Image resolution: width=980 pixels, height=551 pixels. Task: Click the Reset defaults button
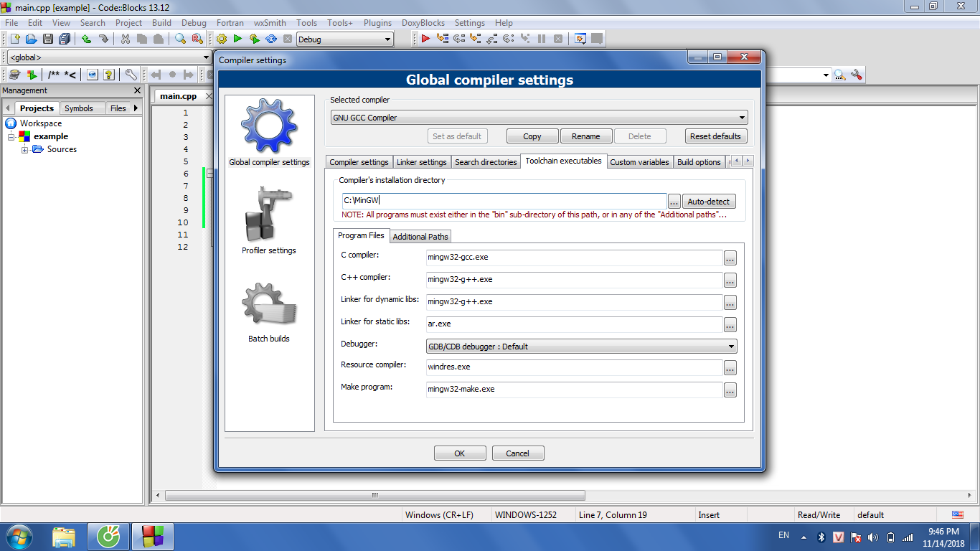click(x=715, y=136)
